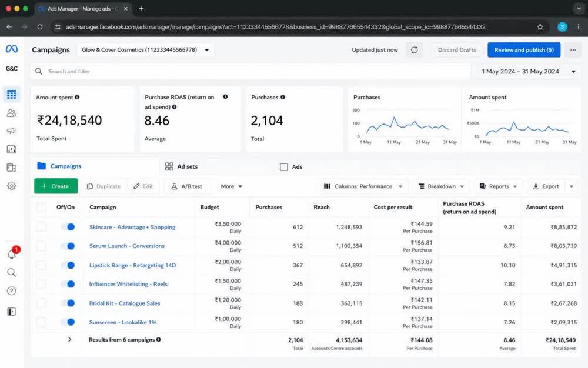Tick the checkbox for Bridal Kit - Catalogue Sales
This screenshot has width=588, height=368.
click(41, 303)
